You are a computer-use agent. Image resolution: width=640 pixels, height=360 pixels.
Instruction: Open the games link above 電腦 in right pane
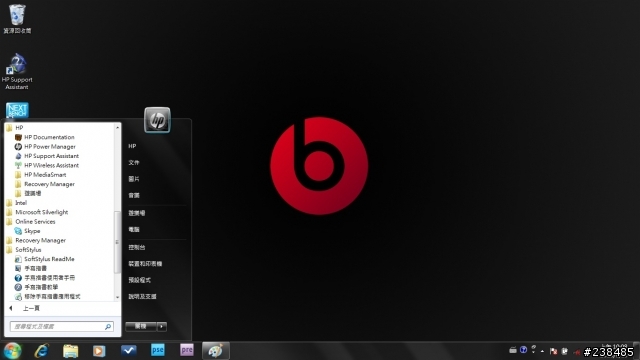click(136, 213)
